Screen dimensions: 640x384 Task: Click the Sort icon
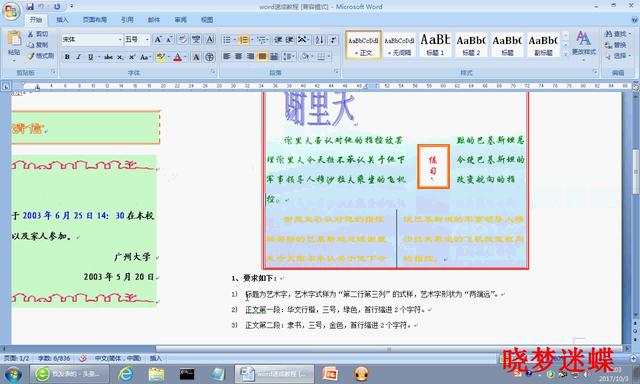pyautogui.click(x=320, y=40)
